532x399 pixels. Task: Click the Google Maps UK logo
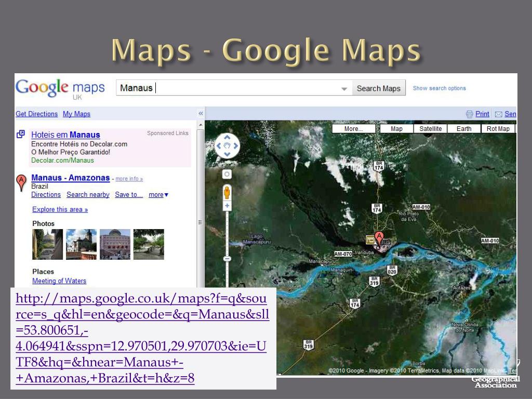(60, 89)
